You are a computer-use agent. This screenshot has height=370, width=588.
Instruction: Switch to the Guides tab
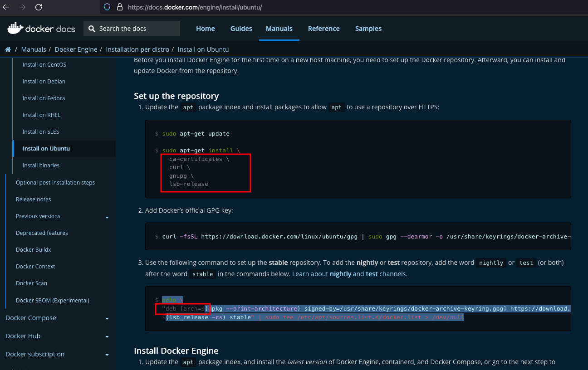click(x=241, y=28)
